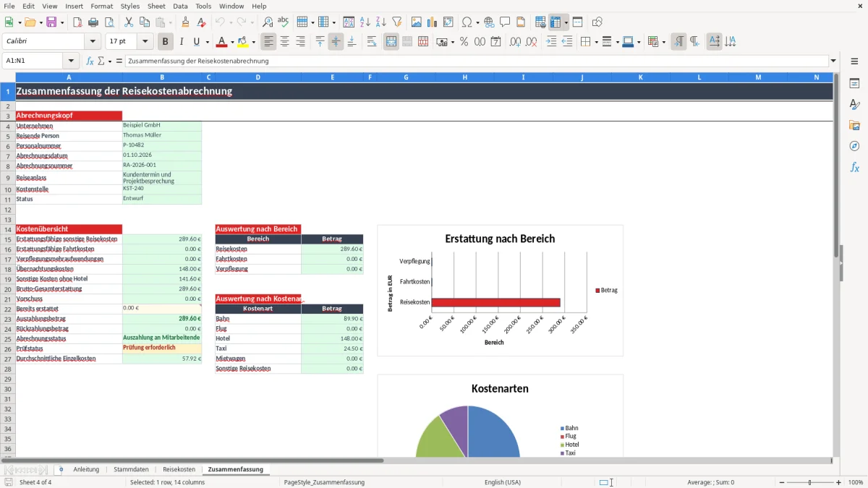The width and height of the screenshot is (868, 488).
Task: Toggle Wrap Text
Action: (x=372, y=42)
